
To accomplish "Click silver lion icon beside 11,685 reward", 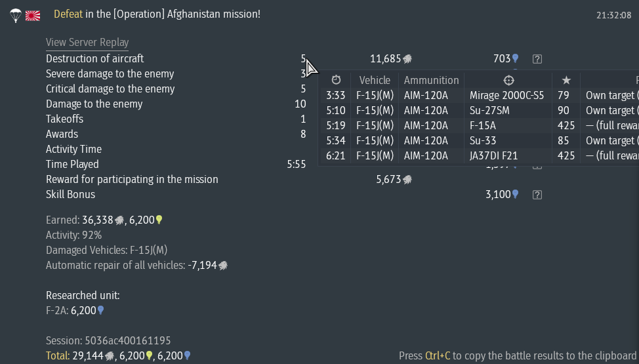I will coord(407,59).
